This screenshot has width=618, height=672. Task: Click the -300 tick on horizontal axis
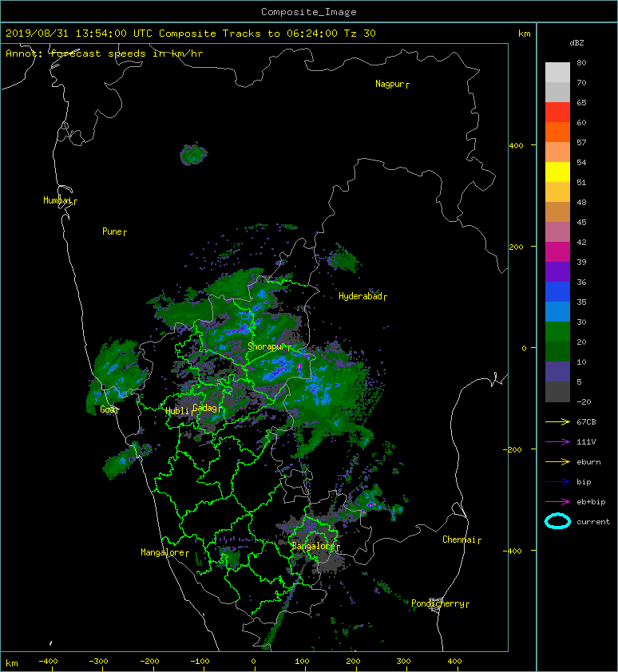pos(99,662)
